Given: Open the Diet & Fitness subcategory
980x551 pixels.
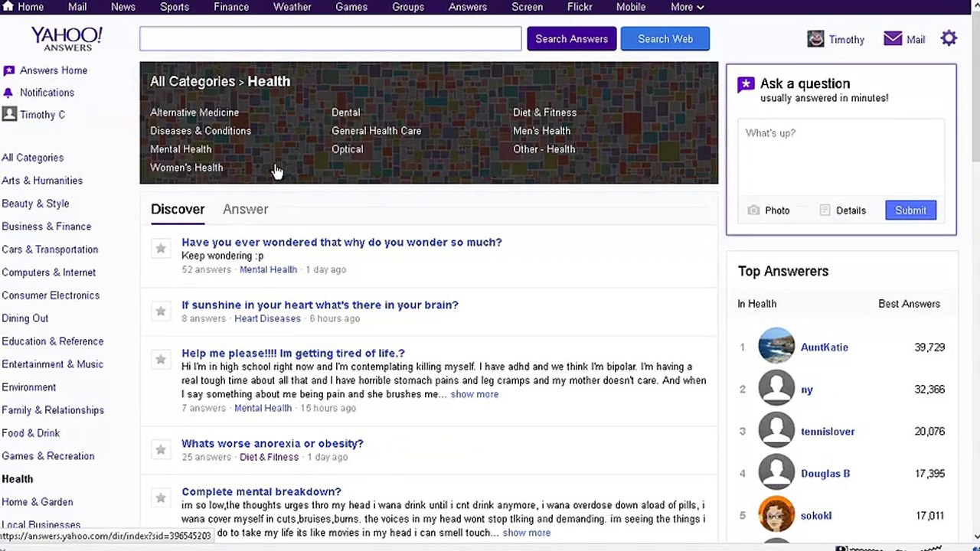Looking at the screenshot, I should pyautogui.click(x=545, y=112).
